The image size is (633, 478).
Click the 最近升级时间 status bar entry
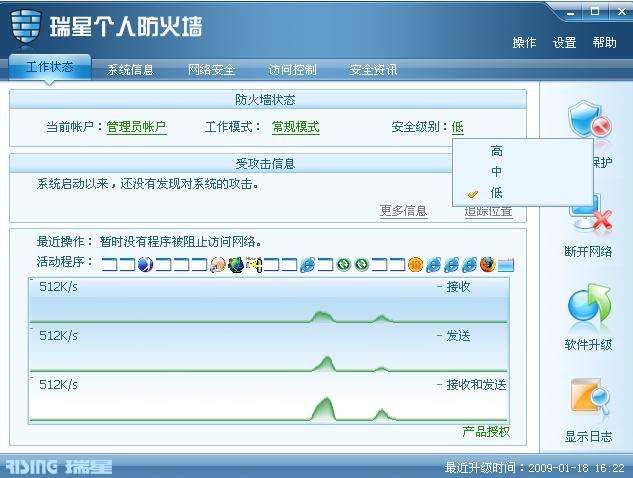tap(534, 468)
